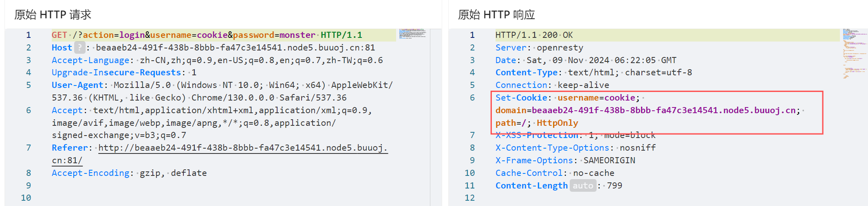Screen dimensions: 868x206
Task: Click the Content-Type header in the response
Action: tap(526, 72)
